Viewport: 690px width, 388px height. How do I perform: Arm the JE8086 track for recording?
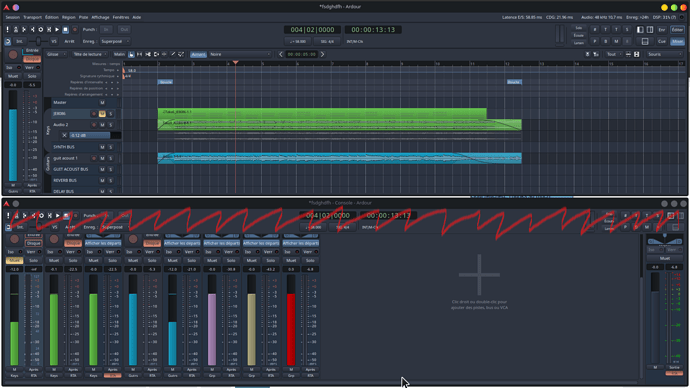pyautogui.click(x=93, y=114)
